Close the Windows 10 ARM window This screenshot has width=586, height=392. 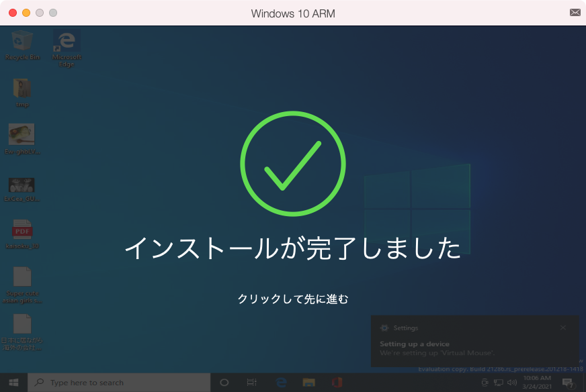click(x=13, y=13)
